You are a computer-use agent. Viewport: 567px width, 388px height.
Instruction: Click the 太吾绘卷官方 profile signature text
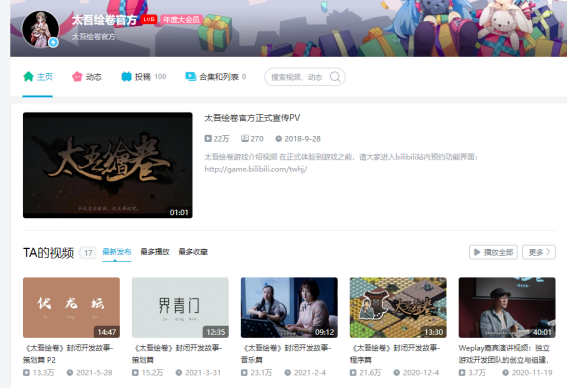coord(94,37)
